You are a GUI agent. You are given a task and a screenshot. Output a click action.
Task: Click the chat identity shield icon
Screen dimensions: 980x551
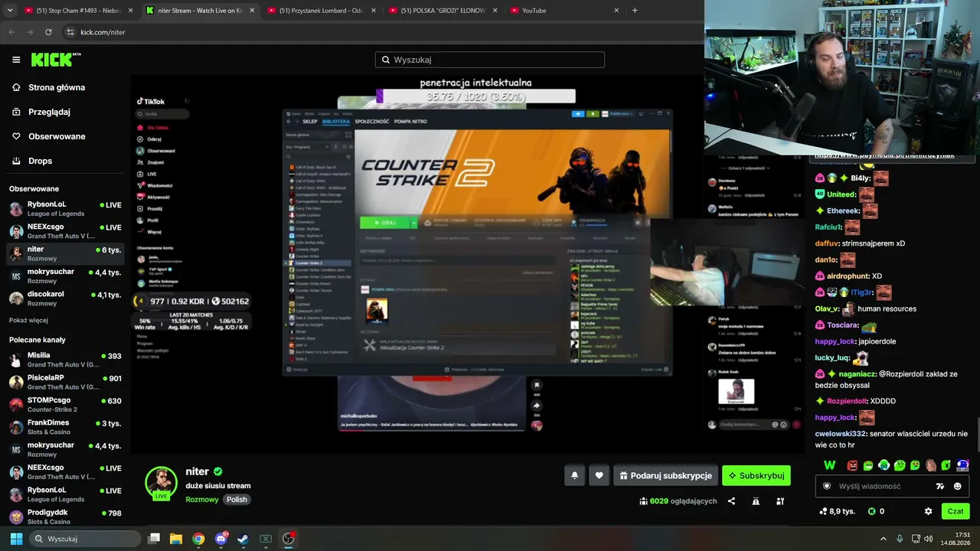click(827, 486)
